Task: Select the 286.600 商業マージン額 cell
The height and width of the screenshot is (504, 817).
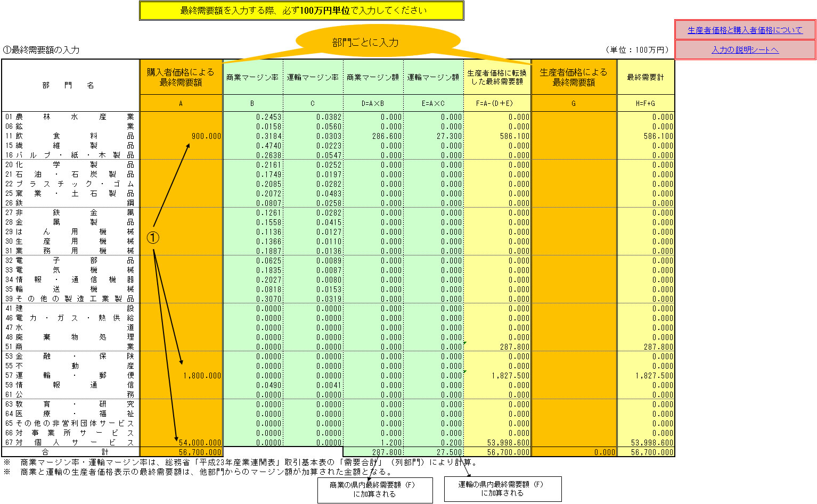Action: coord(373,136)
